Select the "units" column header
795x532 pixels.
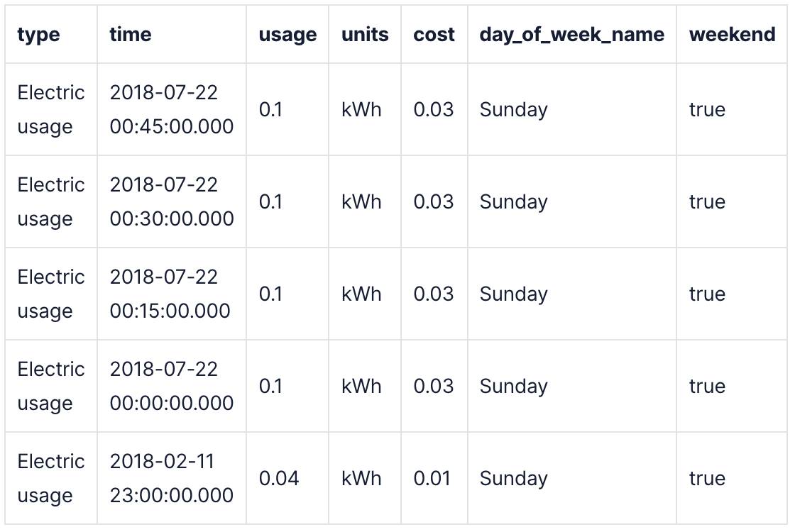coord(365,35)
